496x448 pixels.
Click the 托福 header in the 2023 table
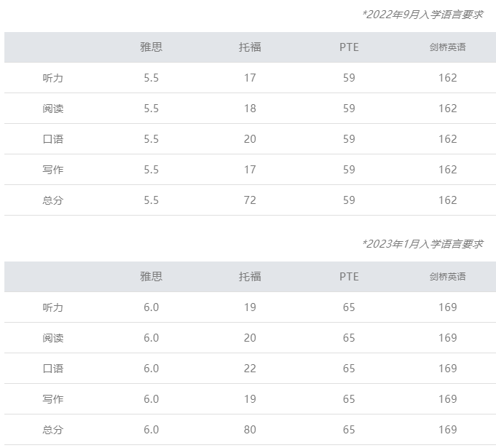click(250, 277)
